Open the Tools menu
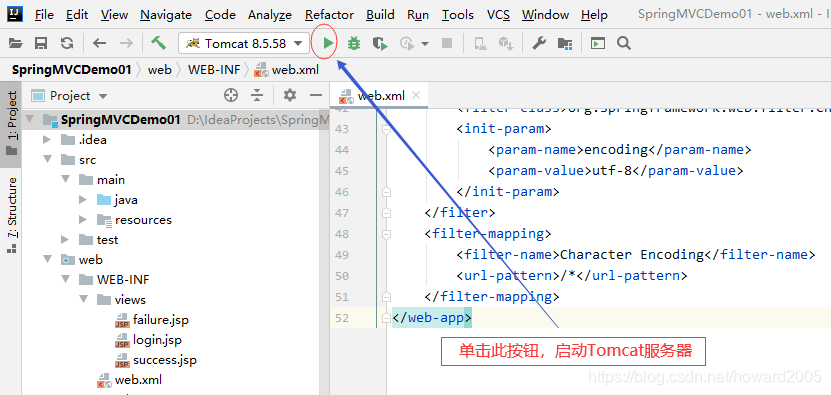The height and width of the screenshot is (395, 831). (x=458, y=15)
